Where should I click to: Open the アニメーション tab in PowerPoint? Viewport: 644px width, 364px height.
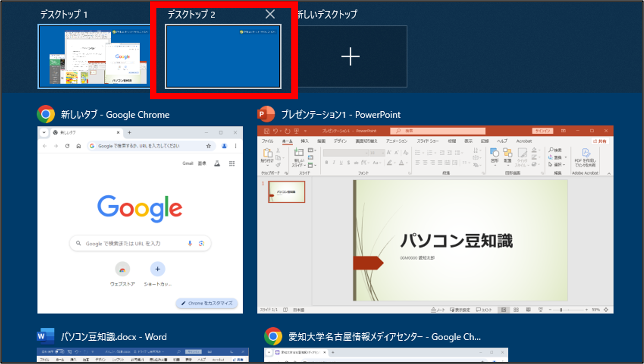point(397,141)
